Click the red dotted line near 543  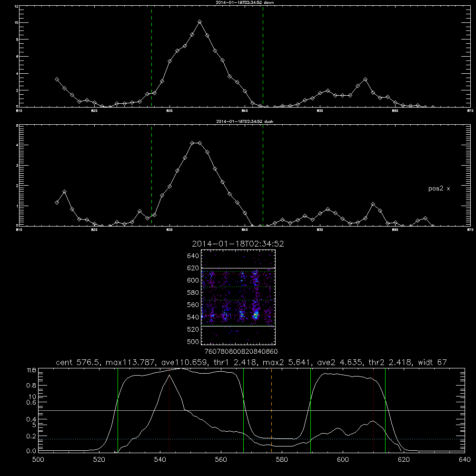click(x=169, y=410)
